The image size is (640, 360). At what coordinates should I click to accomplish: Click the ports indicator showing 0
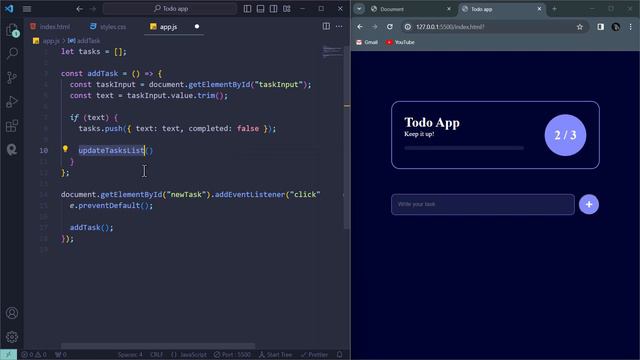tap(61, 355)
